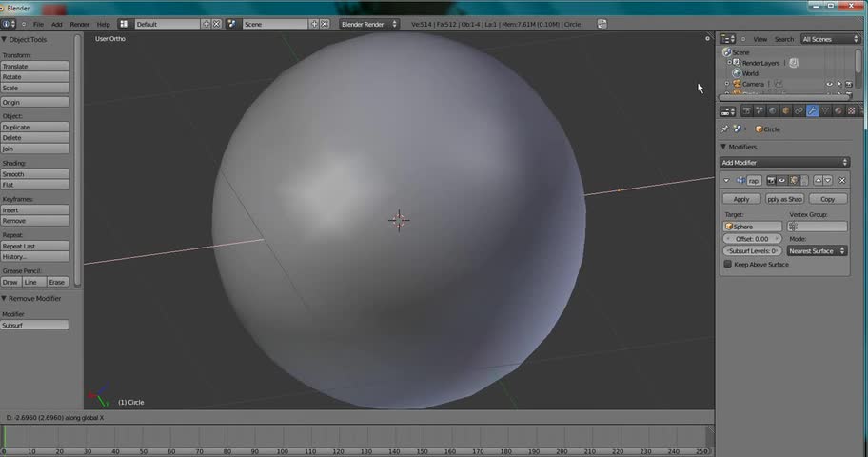
Task: Click the Apply modifier button
Action: click(741, 199)
